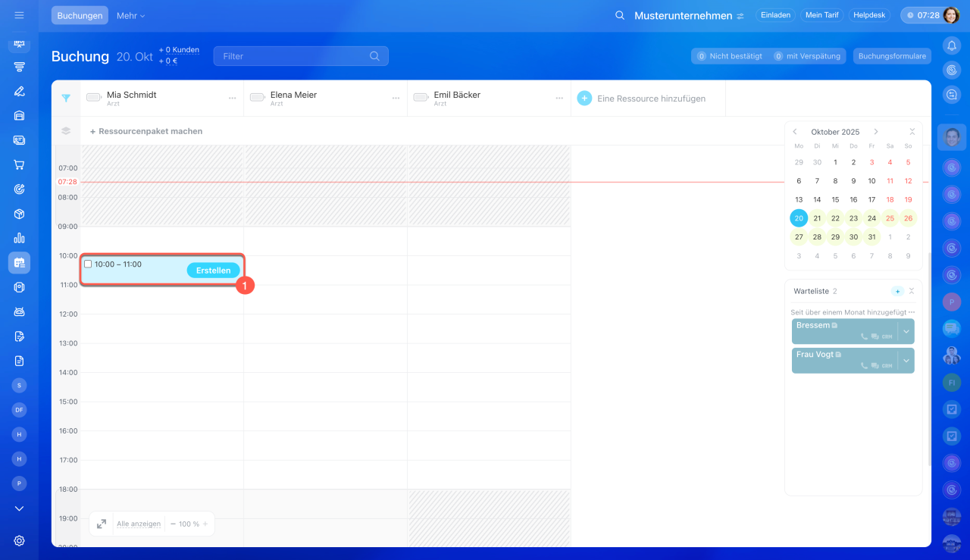Open the settings gear in left sidebar
The image size is (970, 560).
click(x=19, y=540)
